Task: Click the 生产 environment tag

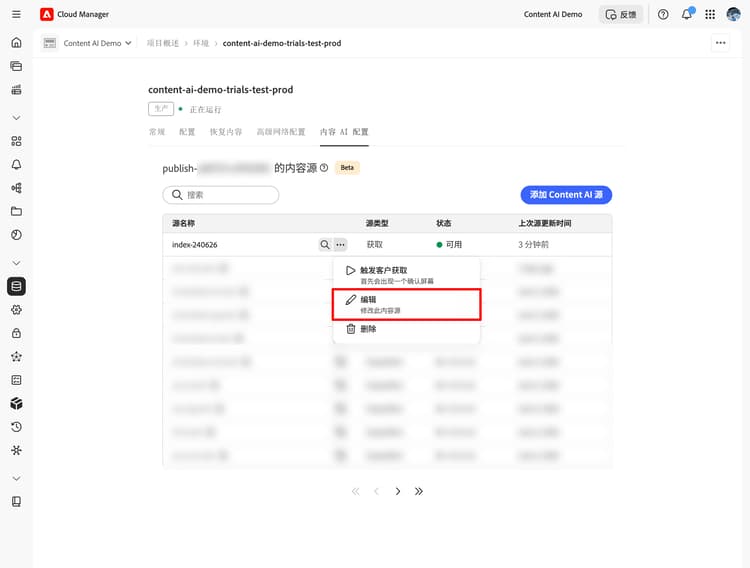Action: pos(161,109)
